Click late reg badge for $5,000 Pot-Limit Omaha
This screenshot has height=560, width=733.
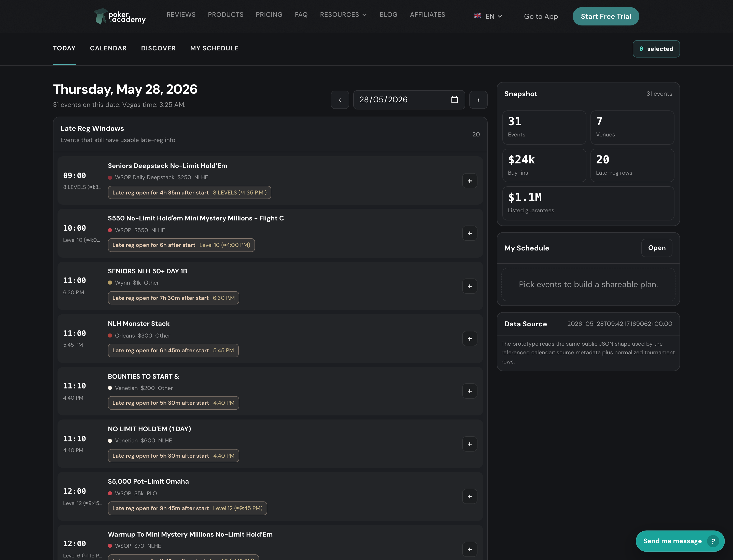[x=187, y=508]
